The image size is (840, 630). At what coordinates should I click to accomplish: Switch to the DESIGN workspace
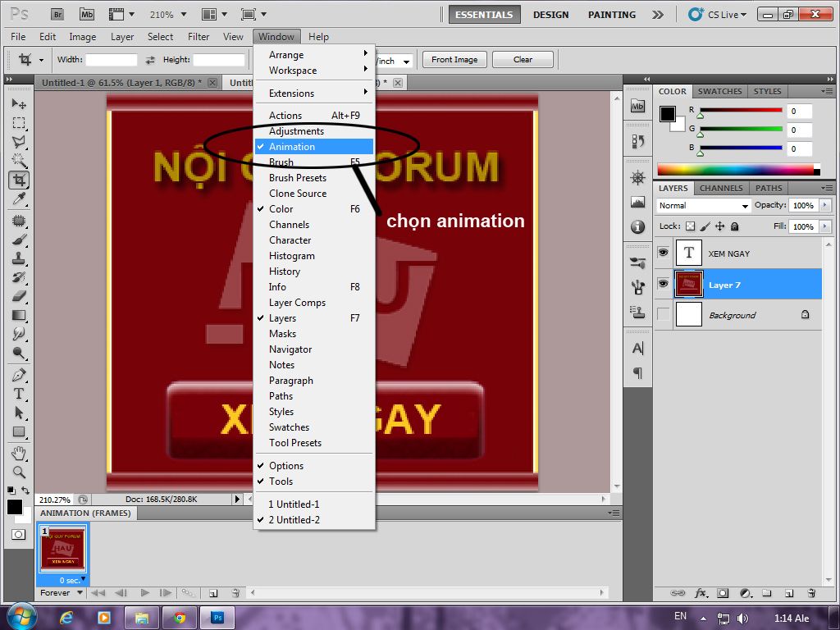[550, 15]
